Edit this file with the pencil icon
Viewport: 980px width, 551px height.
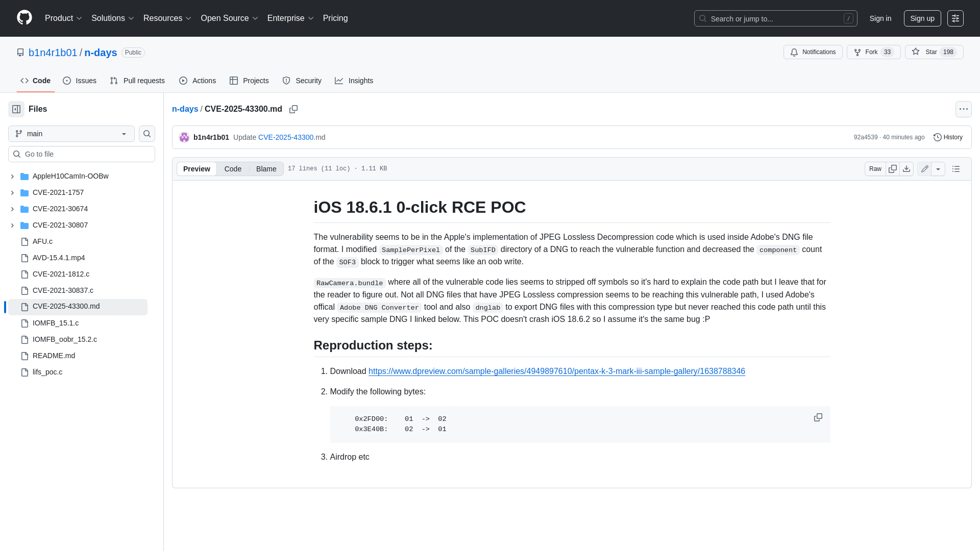point(924,169)
